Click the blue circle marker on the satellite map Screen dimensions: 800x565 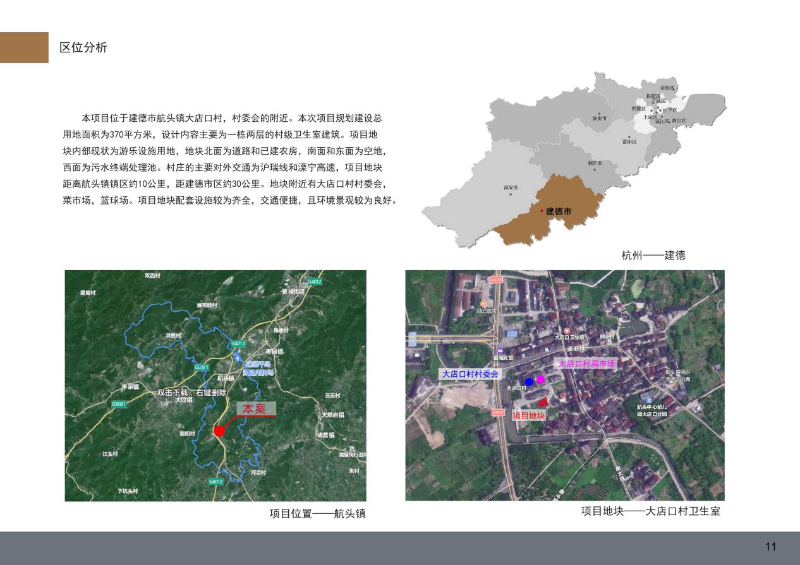coord(529,382)
